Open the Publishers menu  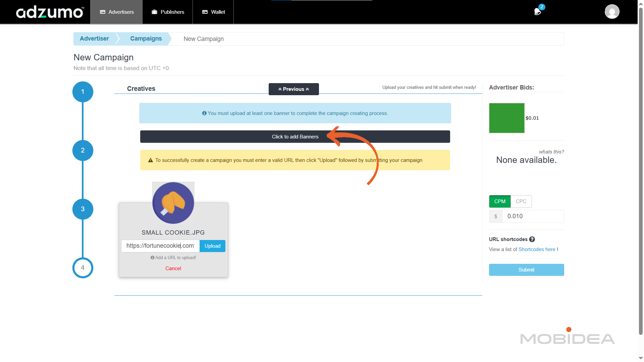tap(168, 12)
